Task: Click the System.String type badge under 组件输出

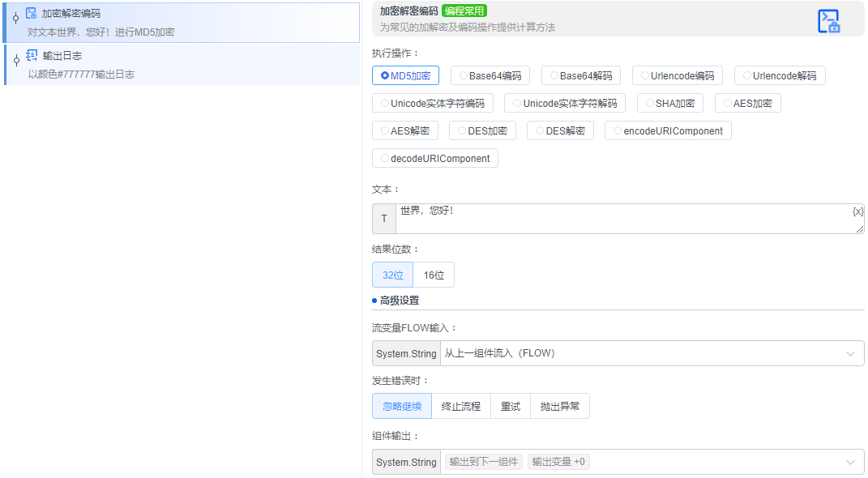Action: [x=405, y=462]
